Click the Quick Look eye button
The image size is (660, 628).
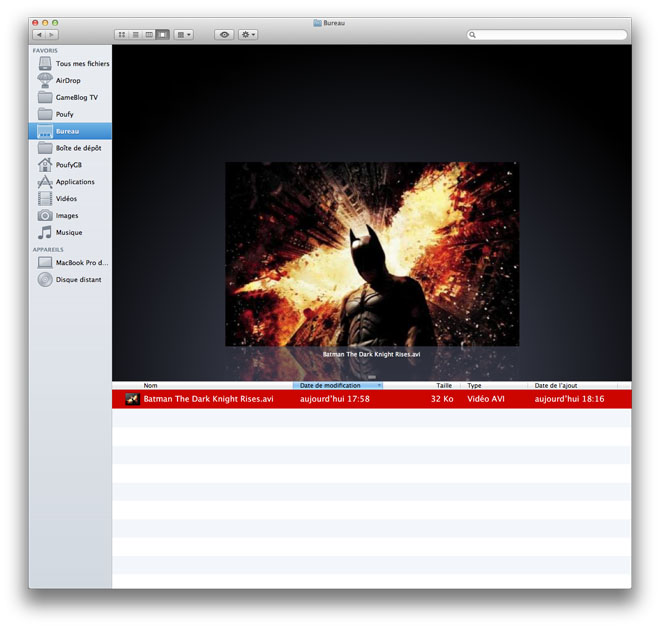pos(224,35)
